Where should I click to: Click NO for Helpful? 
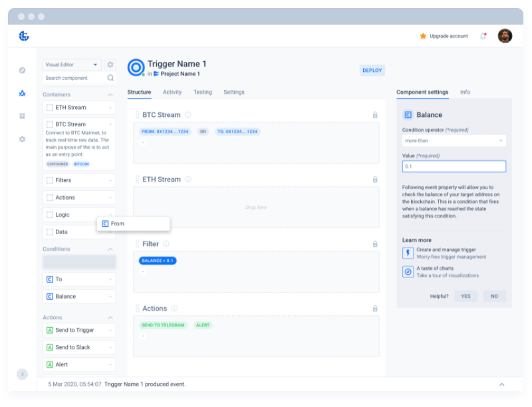pos(494,296)
